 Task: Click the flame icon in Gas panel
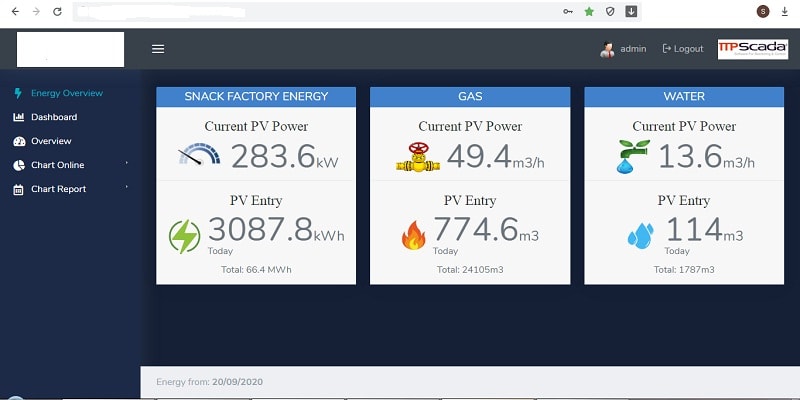[413, 236]
